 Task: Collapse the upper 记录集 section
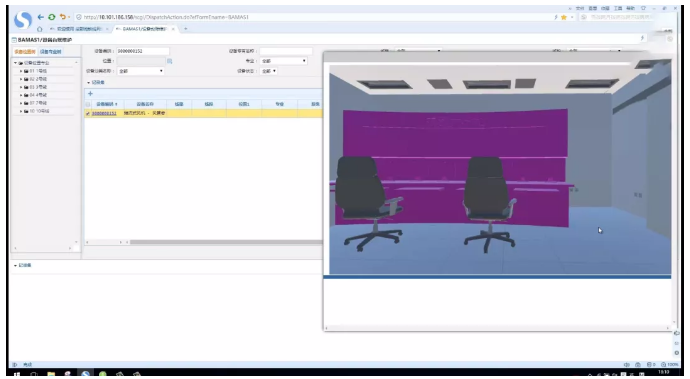pos(88,83)
